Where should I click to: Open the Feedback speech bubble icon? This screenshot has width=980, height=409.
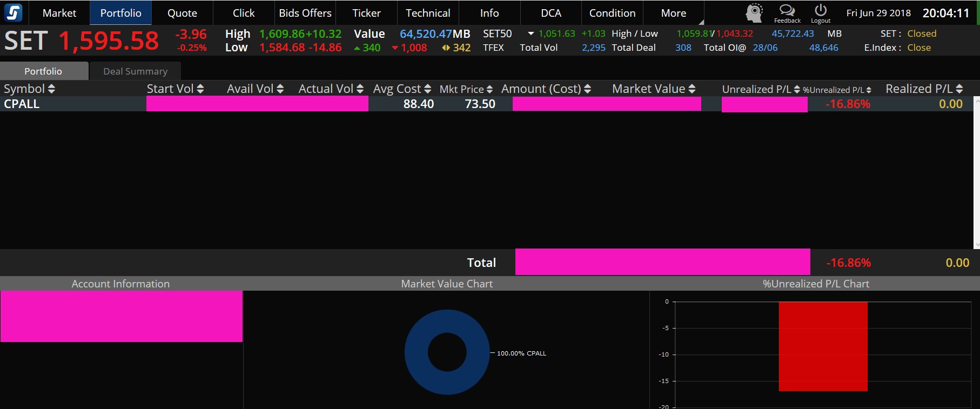[787, 11]
